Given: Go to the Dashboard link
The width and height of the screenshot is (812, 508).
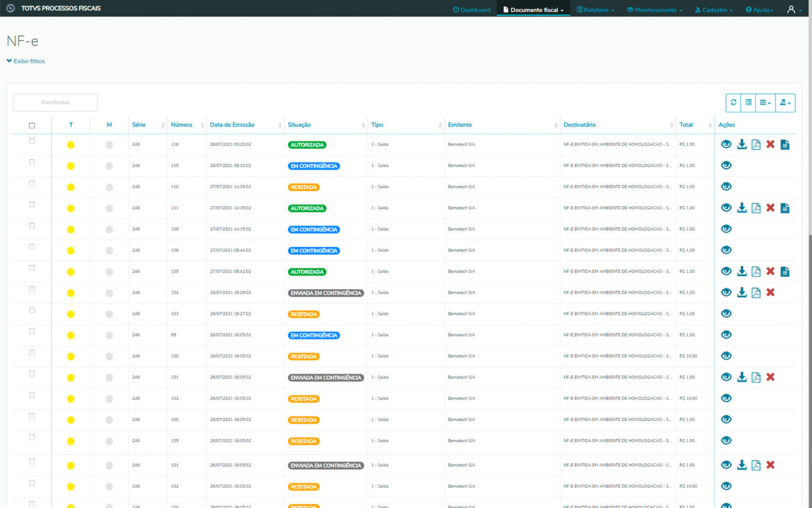Looking at the screenshot, I should (472, 10).
